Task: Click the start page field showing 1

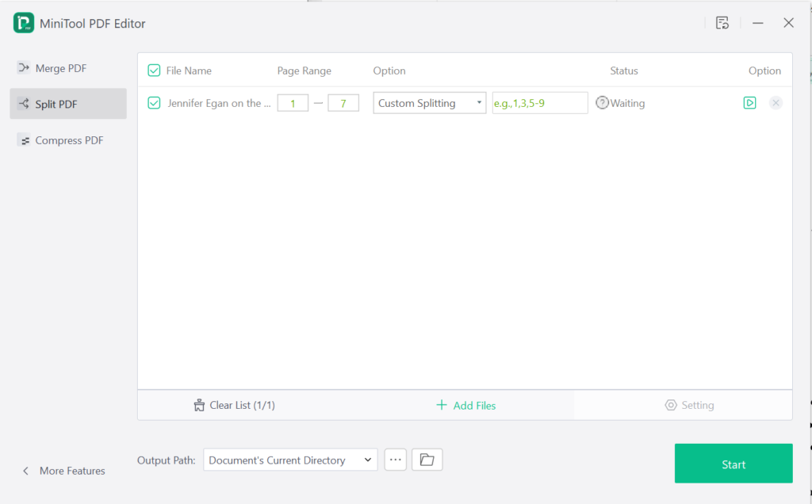Action: 293,103
